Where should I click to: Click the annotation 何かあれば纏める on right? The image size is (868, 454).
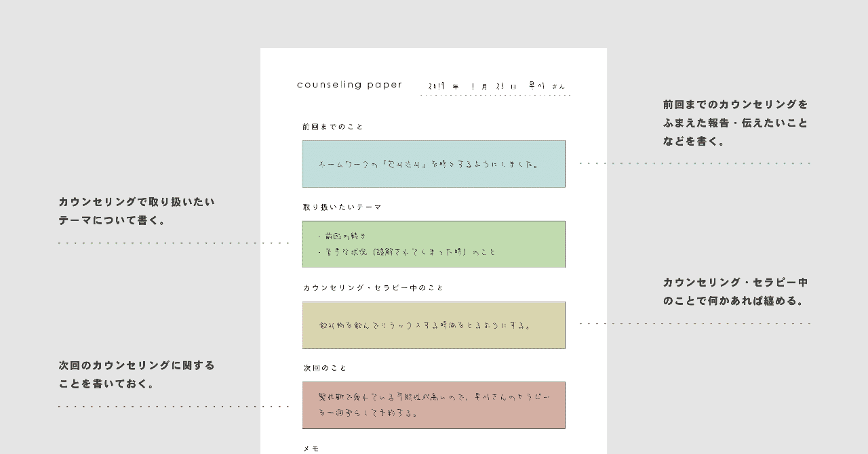736,291
